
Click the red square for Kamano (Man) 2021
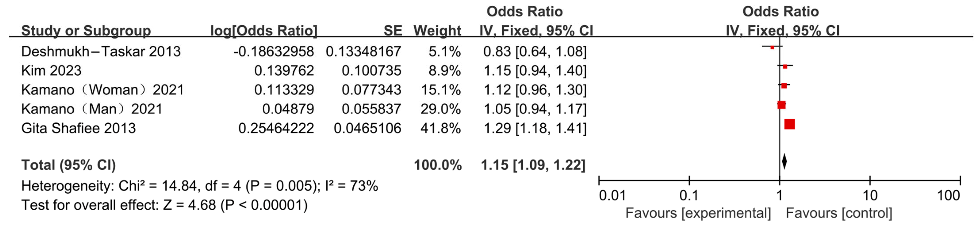(781, 105)
